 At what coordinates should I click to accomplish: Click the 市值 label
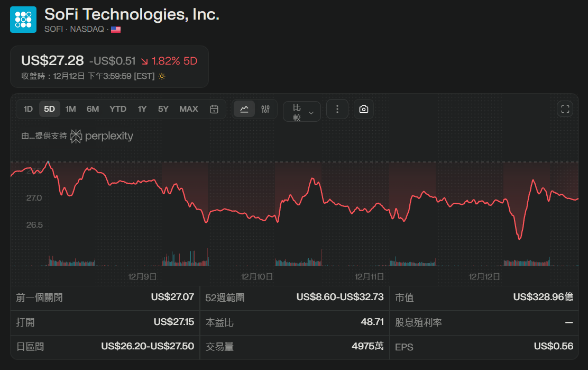(404, 297)
